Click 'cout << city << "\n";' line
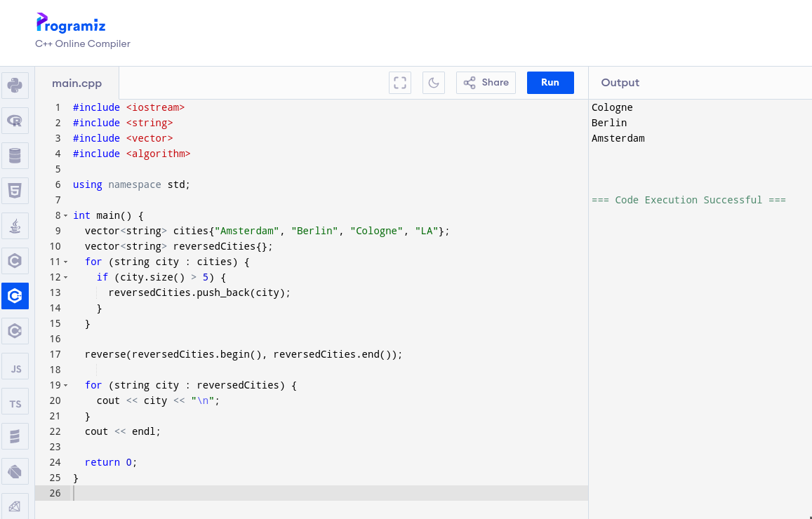Viewport: 812px width, 519px height. click(x=158, y=400)
